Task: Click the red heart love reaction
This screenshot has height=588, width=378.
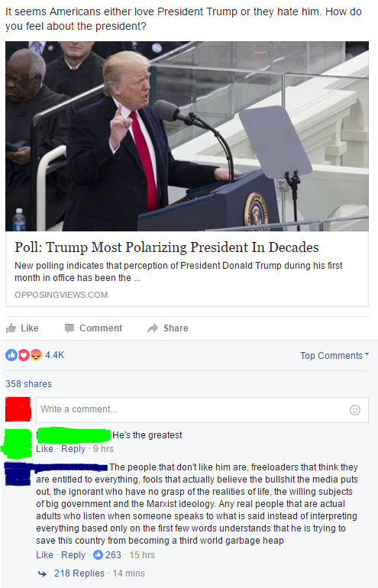Action: [x=24, y=355]
